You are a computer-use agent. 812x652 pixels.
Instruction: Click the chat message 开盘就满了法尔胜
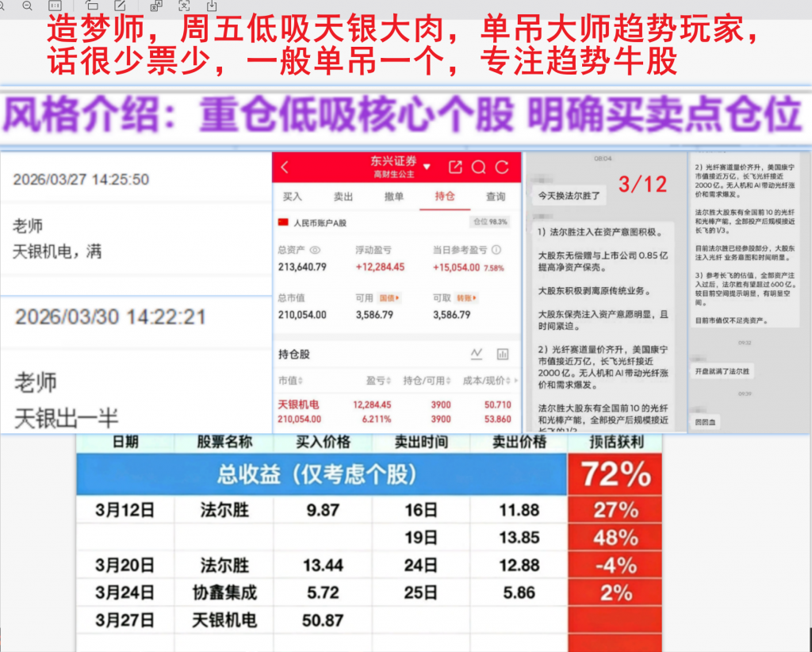point(722,371)
